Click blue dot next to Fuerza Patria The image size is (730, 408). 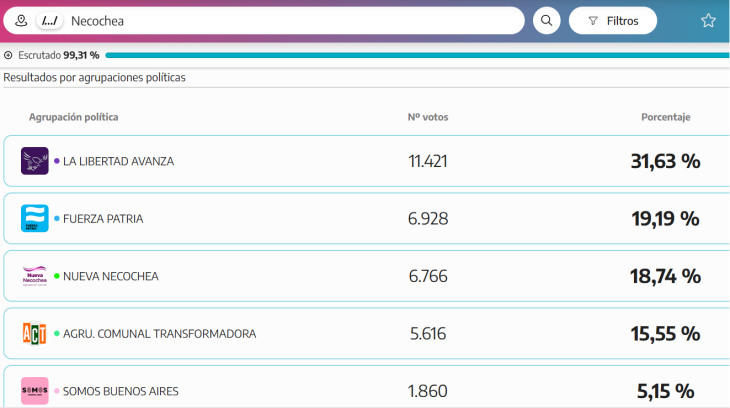pyautogui.click(x=57, y=218)
